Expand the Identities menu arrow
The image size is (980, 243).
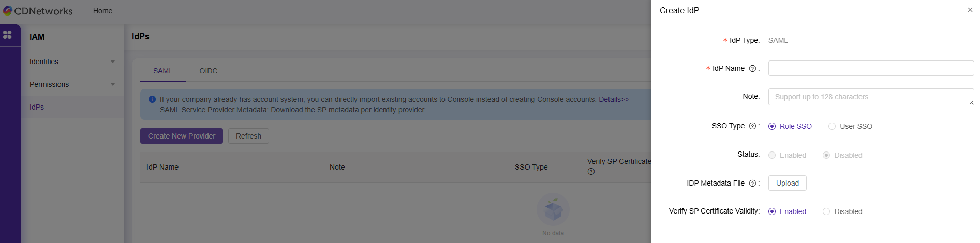tap(113, 62)
